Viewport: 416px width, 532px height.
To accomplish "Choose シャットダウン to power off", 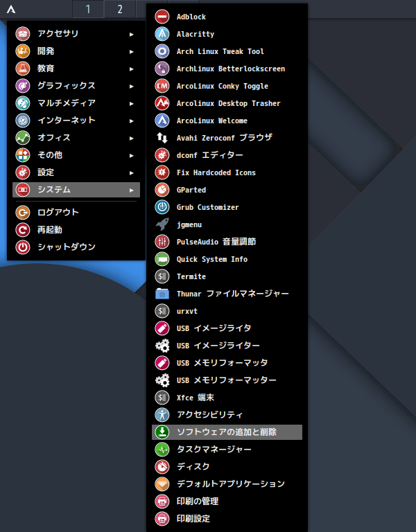I will (76, 247).
